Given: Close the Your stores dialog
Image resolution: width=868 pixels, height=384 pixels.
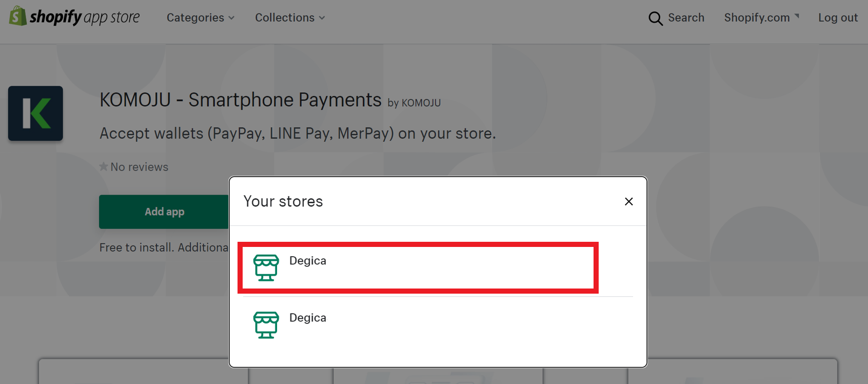Looking at the screenshot, I should coord(628,201).
